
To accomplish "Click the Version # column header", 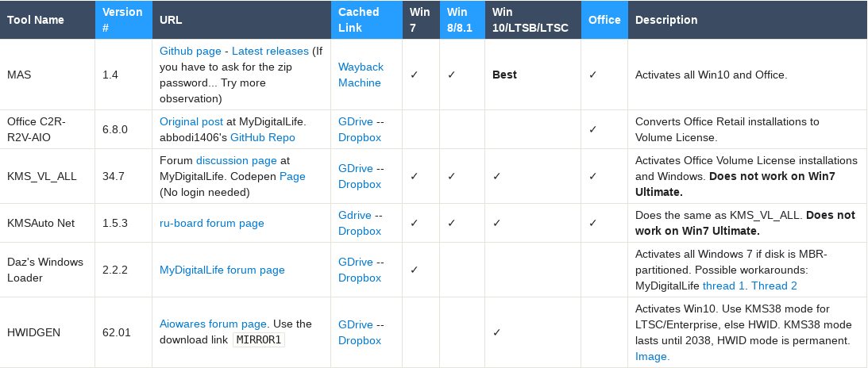I will point(123,20).
